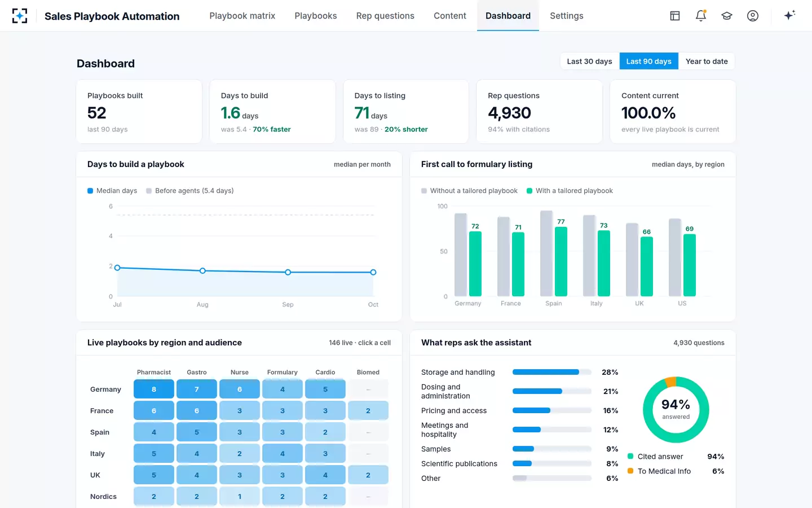Select the Last 90 days range
812x508 pixels.
click(x=648, y=62)
